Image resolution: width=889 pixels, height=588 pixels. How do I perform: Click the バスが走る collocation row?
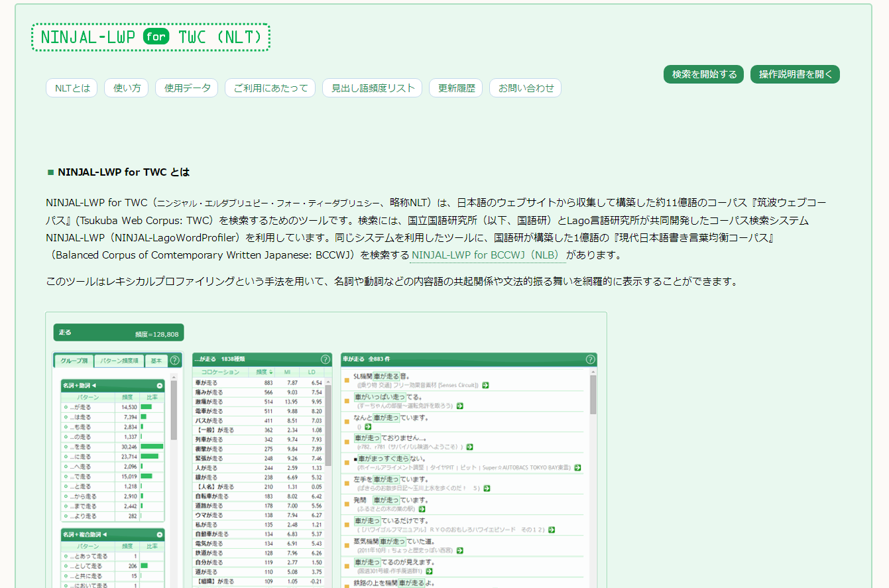pos(259,420)
